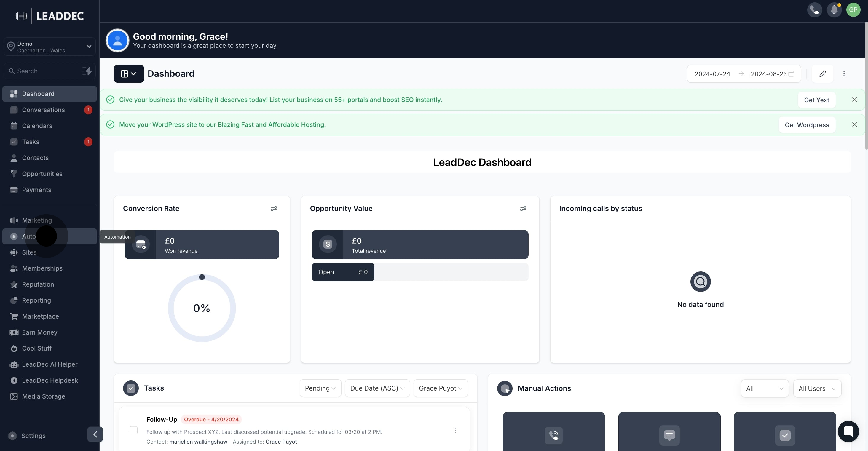Click the Total revenue dollar icon
The height and width of the screenshot is (451, 868).
[x=328, y=244]
